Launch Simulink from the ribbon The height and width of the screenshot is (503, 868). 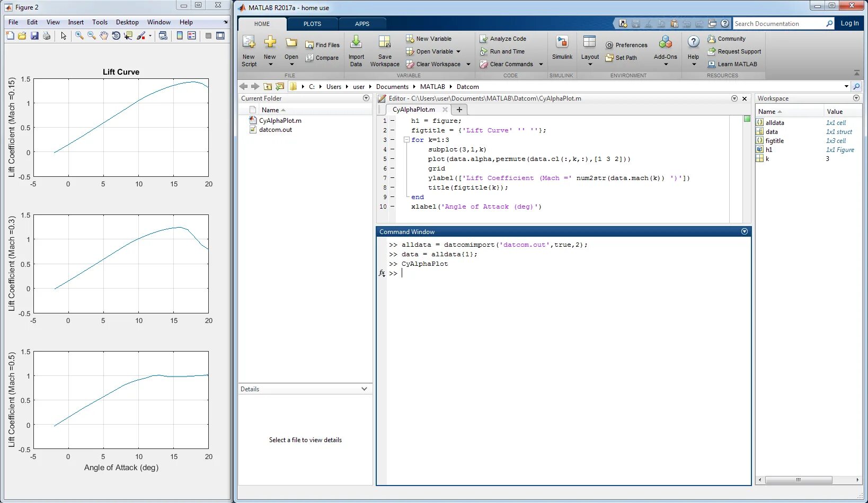pyautogui.click(x=562, y=48)
